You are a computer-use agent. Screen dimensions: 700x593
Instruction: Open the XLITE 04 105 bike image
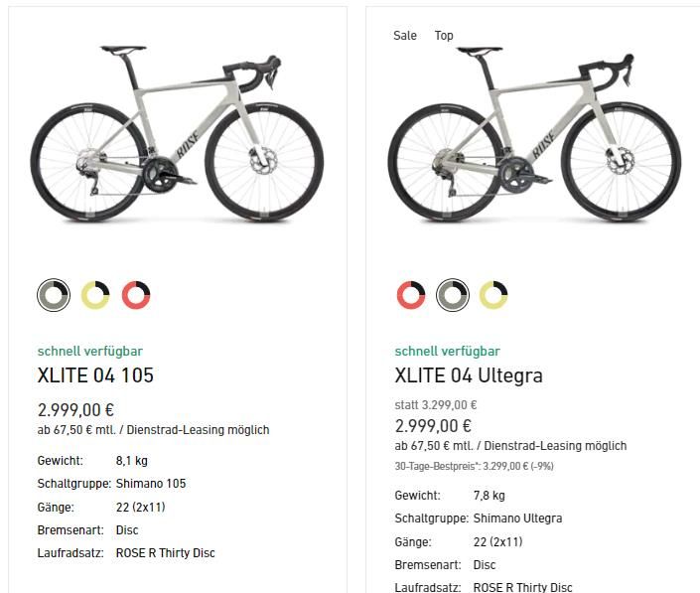click(177, 133)
